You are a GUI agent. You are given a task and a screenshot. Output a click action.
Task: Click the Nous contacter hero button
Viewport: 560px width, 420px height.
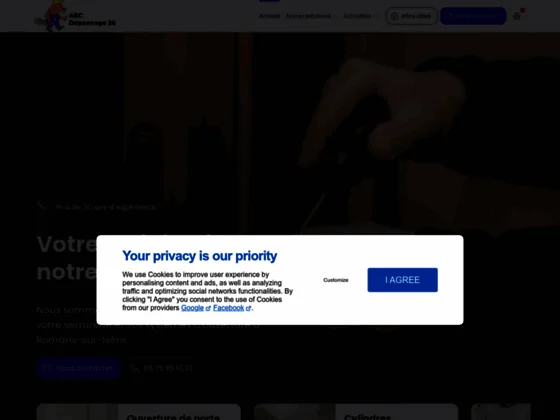pos(79,368)
